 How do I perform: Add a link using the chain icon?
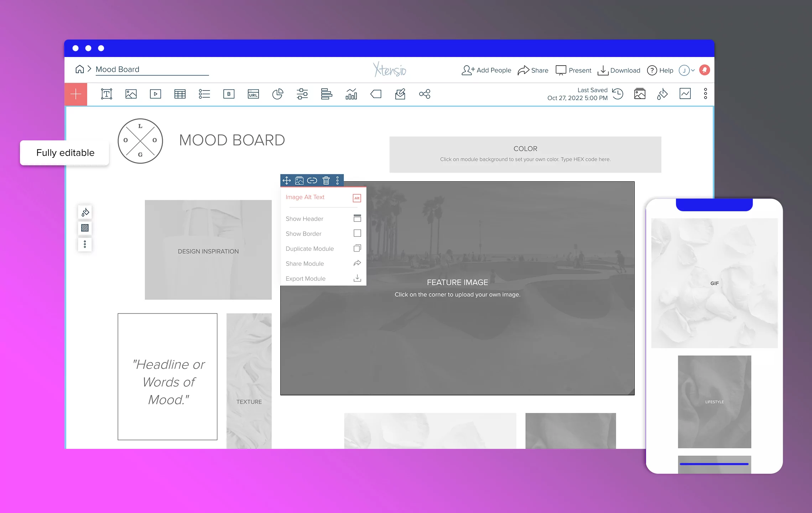pos(312,181)
